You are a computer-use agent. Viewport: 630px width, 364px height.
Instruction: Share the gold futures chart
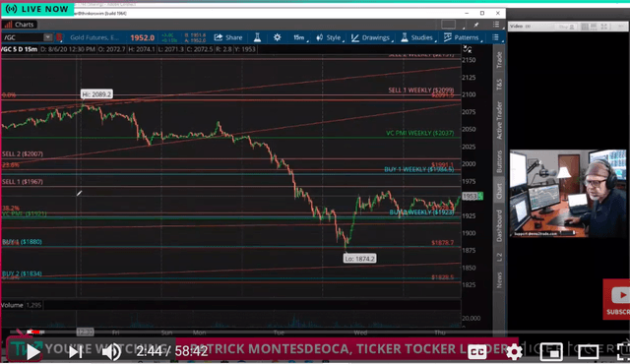coord(228,37)
